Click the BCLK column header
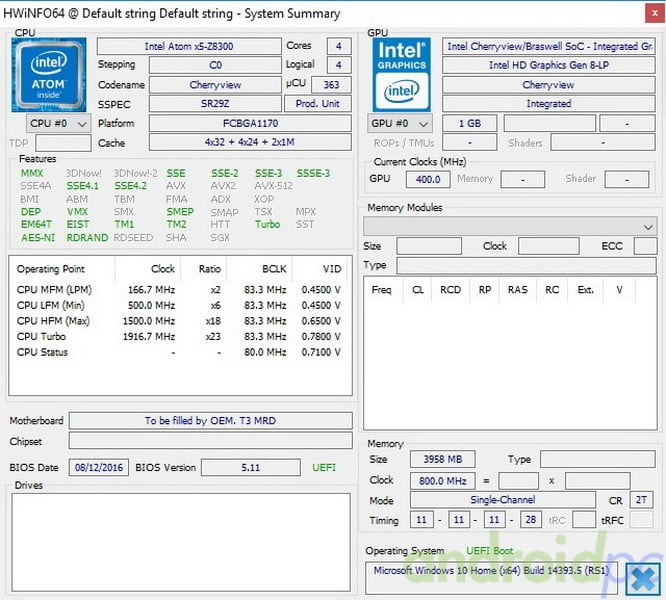 pyautogui.click(x=273, y=269)
